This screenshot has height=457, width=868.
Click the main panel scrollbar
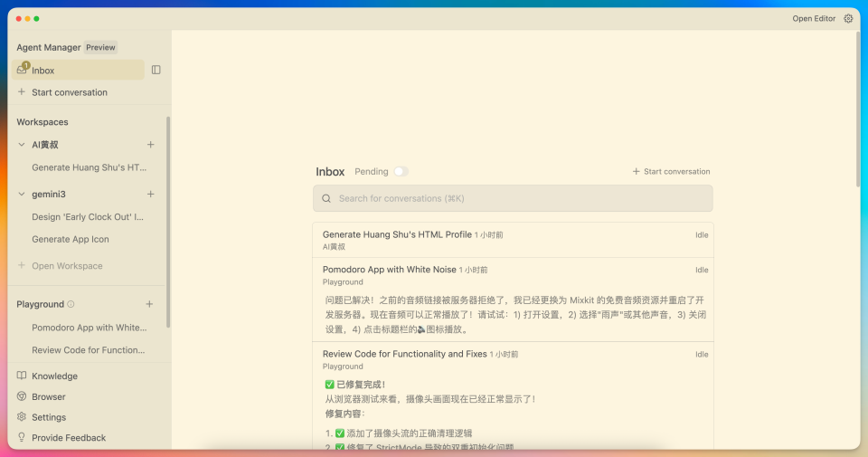tap(858, 108)
